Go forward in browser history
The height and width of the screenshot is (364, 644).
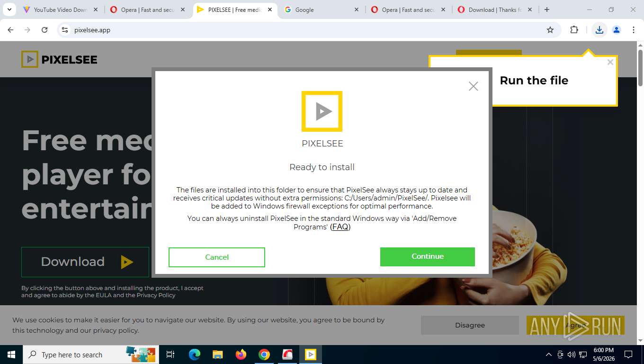point(27,30)
